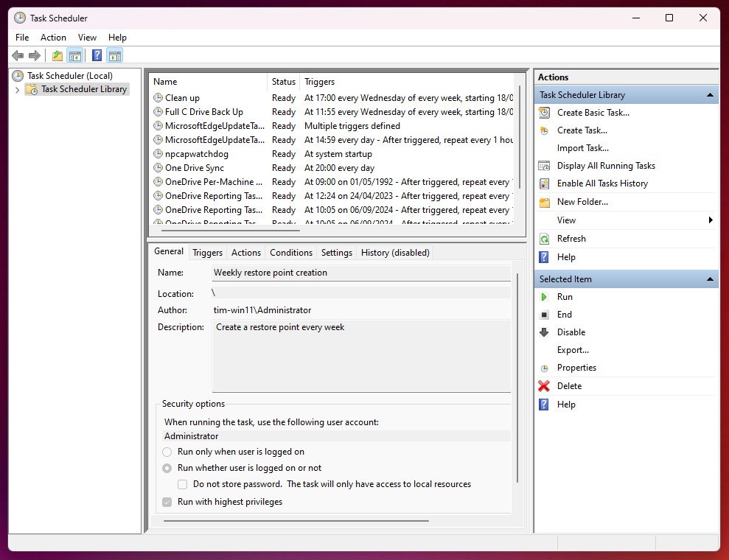729x560 pixels.
Task: Expand the Task Scheduler Library tree node
Action: (x=17, y=90)
